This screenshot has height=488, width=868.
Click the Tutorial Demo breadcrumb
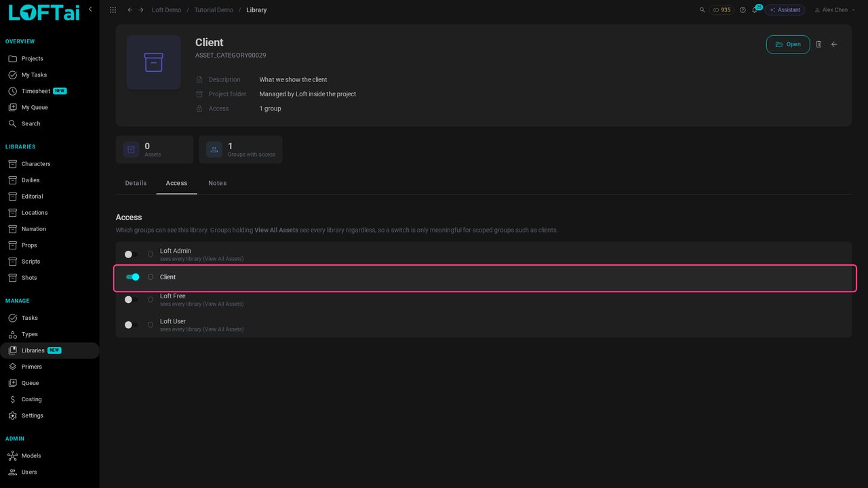[x=214, y=10]
